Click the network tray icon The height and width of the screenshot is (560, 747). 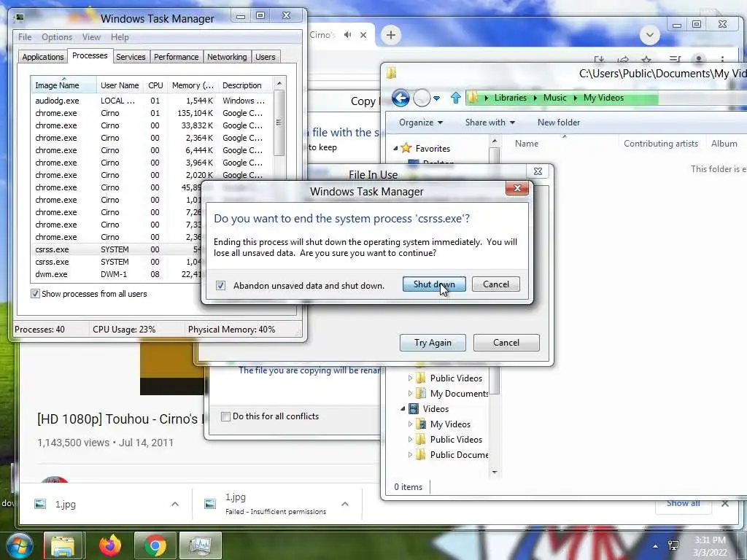[673, 545]
